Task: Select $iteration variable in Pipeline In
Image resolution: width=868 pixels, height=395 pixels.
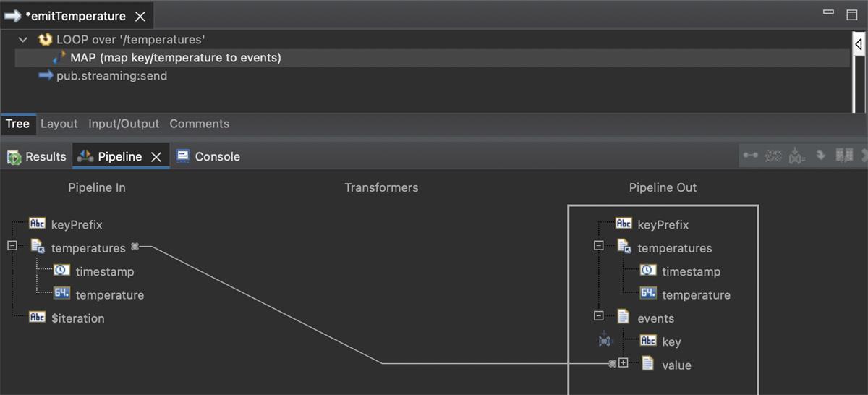Action: click(78, 318)
